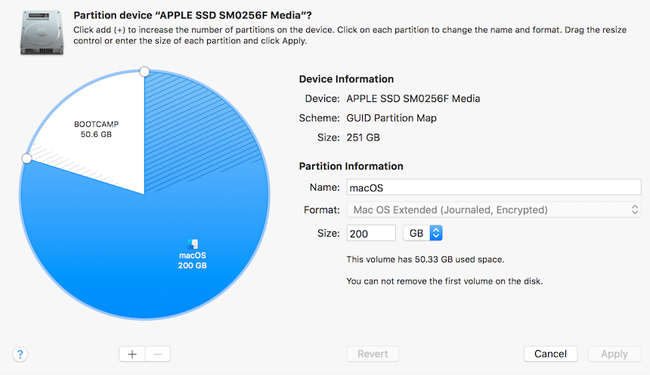Click the partition Name field containing macOS
This screenshot has height=375, width=650.
point(494,187)
